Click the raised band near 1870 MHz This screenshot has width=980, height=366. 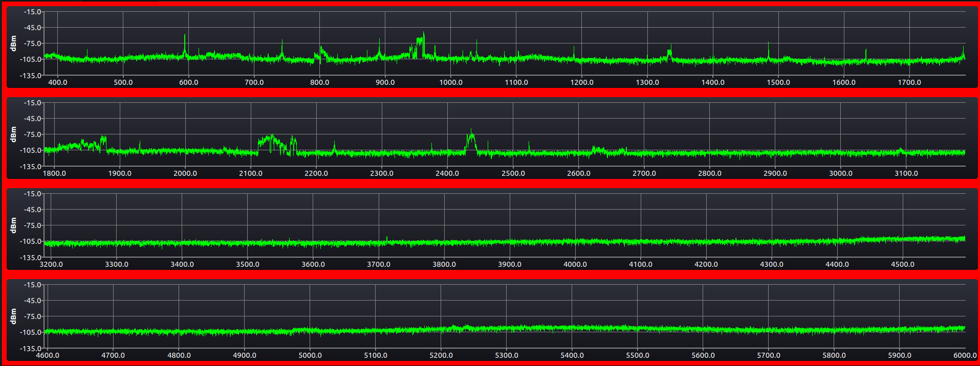click(x=103, y=142)
